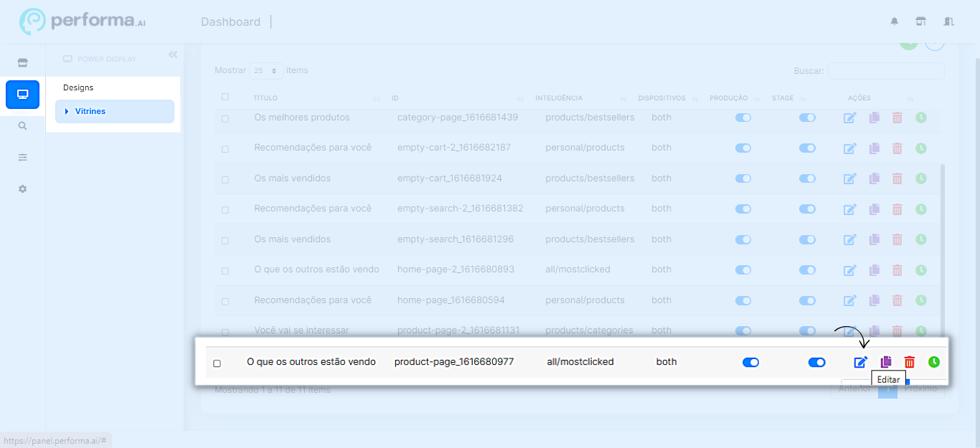Toggle Produção switch for product-page_1616680977
Viewport: 980px width, 448px height.
tap(750, 362)
